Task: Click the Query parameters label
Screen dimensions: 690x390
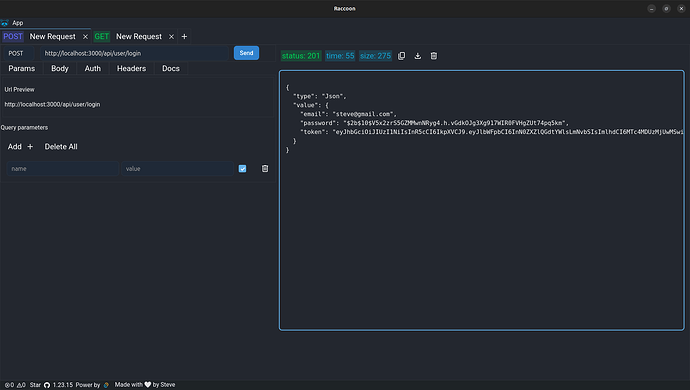Action: (x=24, y=128)
